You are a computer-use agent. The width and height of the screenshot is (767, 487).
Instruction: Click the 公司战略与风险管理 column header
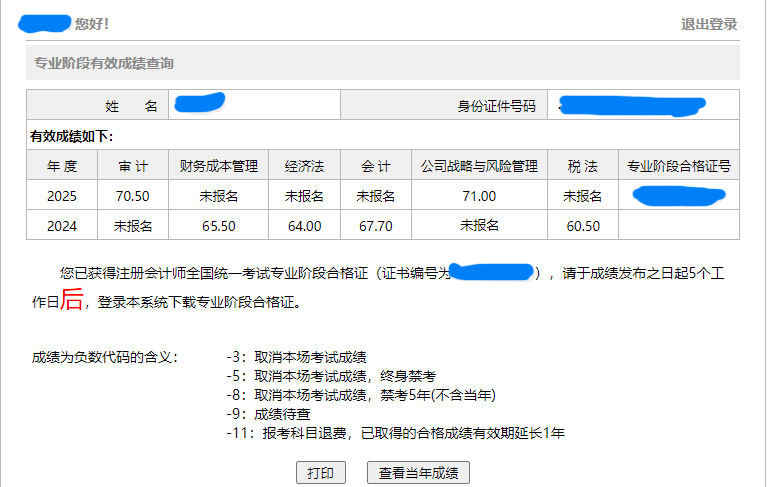pyautogui.click(x=478, y=166)
